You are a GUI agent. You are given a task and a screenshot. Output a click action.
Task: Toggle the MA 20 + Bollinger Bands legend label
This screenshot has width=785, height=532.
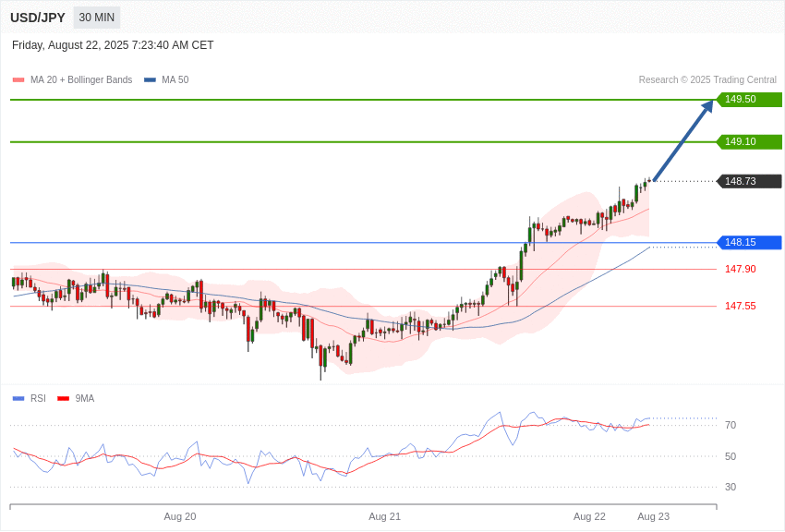[81, 80]
